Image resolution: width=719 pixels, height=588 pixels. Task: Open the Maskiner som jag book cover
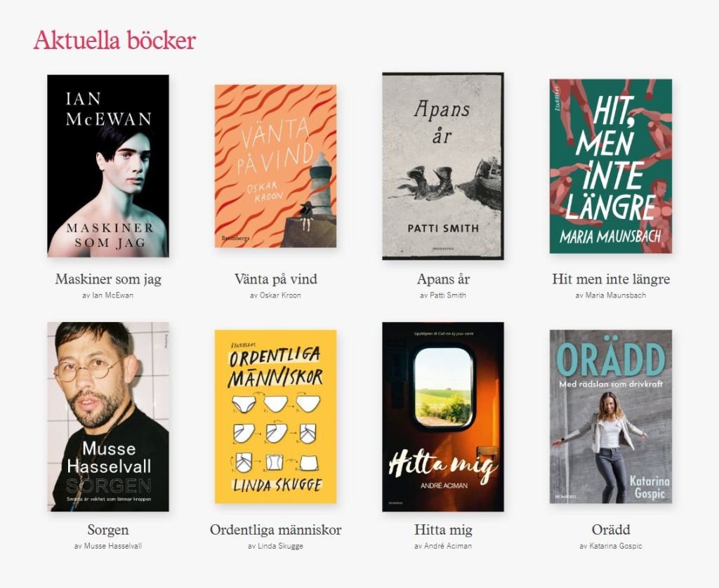tap(108, 166)
